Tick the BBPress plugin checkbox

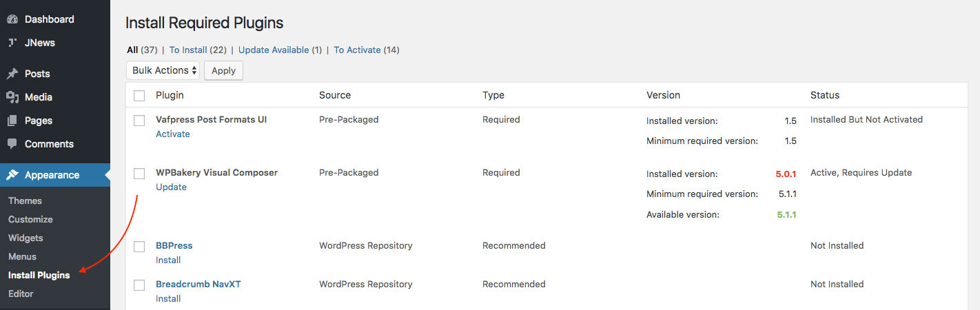tap(139, 246)
